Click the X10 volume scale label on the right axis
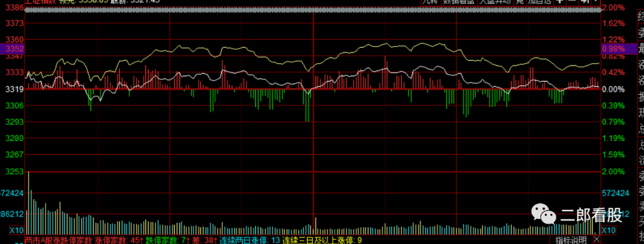The width and height of the screenshot is (644, 244). [x=609, y=230]
